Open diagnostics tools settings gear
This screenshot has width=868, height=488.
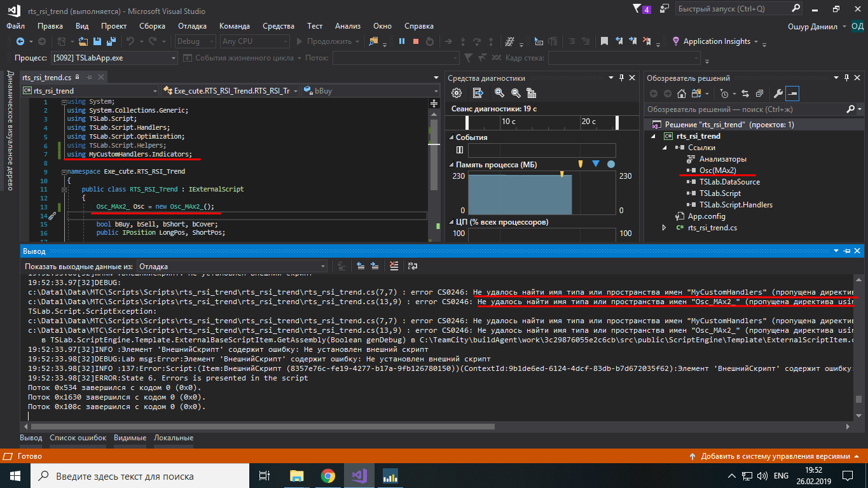coord(456,94)
